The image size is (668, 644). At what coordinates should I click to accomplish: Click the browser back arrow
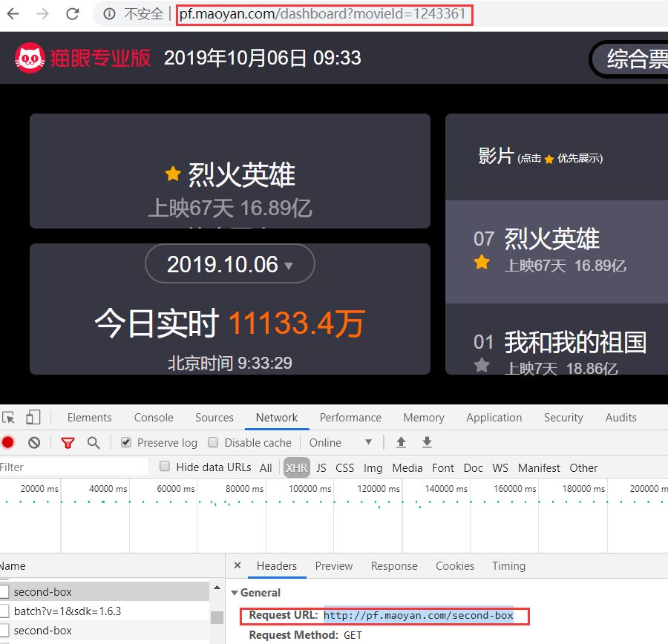13,14
